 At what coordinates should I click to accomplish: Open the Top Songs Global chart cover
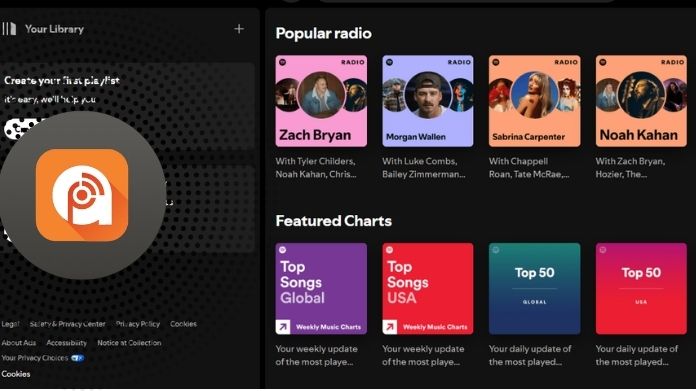pyautogui.click(x=321, y=288)
